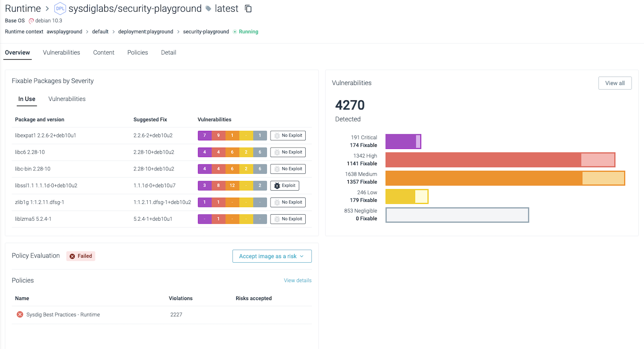Click high count 9 for libexpat1
This screenshot has height=349, width=644.
[219, 136]
